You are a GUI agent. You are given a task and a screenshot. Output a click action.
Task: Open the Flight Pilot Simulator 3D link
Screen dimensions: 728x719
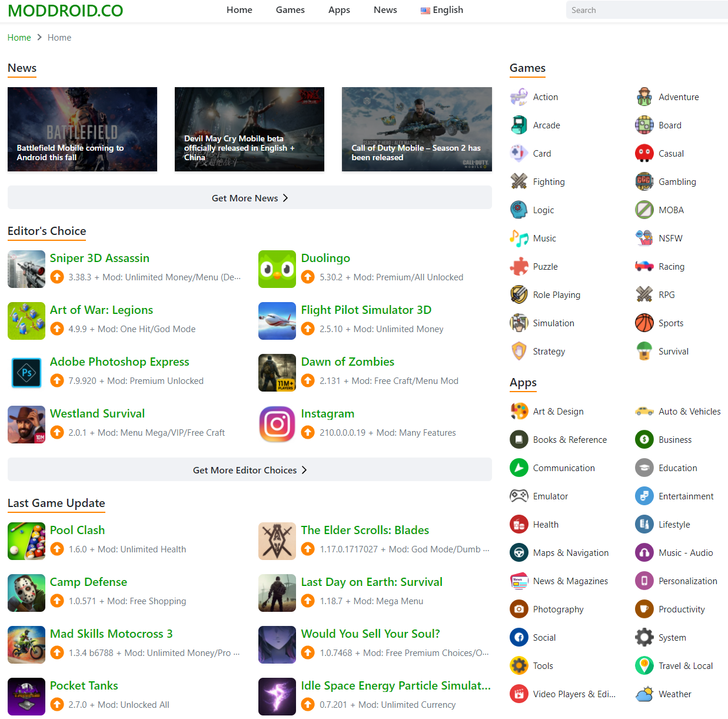coord(366,310)
